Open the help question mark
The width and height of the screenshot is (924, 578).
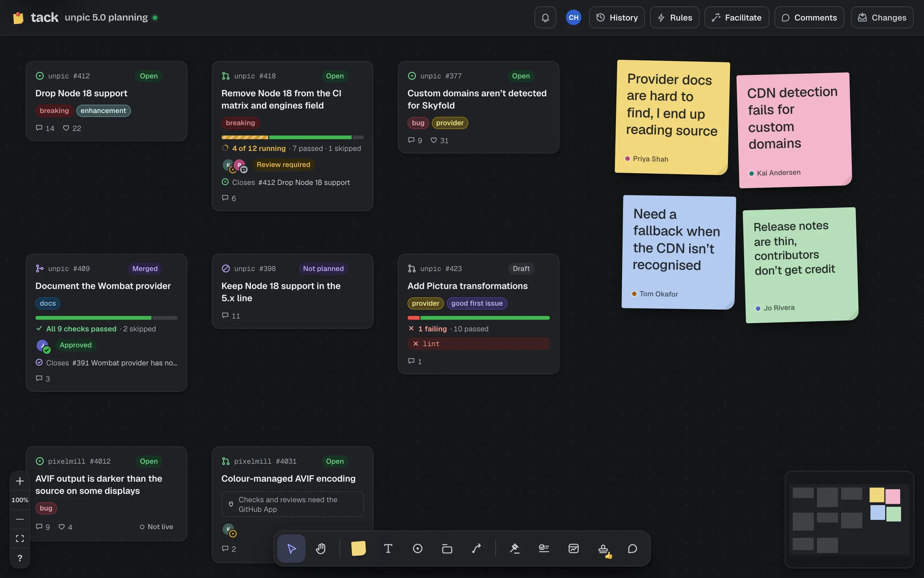(x=20, y=558)
